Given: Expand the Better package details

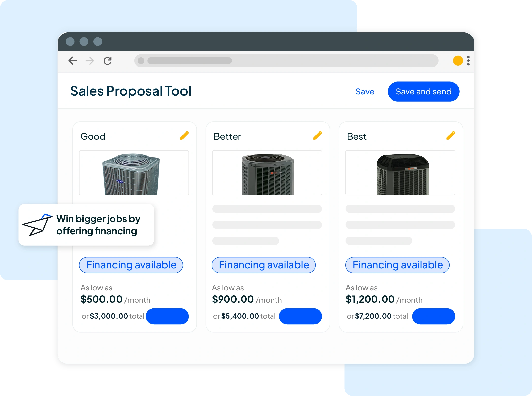Looking at the screenshot, I should [300, 316].
